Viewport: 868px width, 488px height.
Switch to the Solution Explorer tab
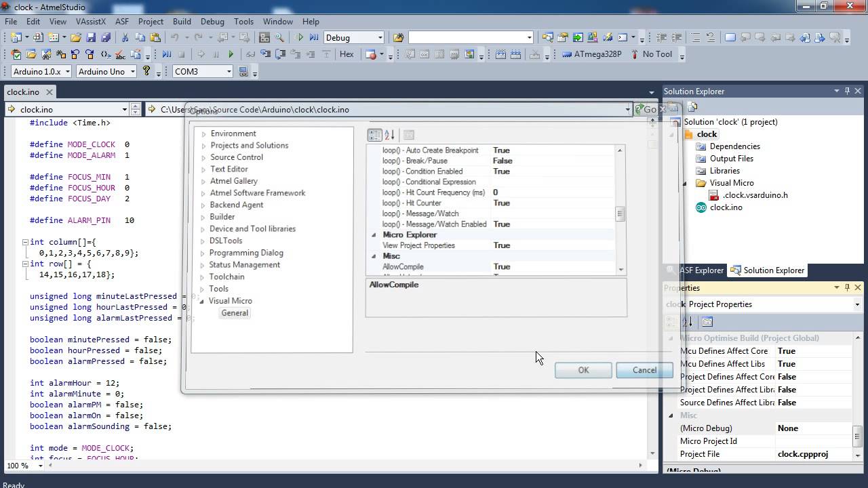point(768,270)
